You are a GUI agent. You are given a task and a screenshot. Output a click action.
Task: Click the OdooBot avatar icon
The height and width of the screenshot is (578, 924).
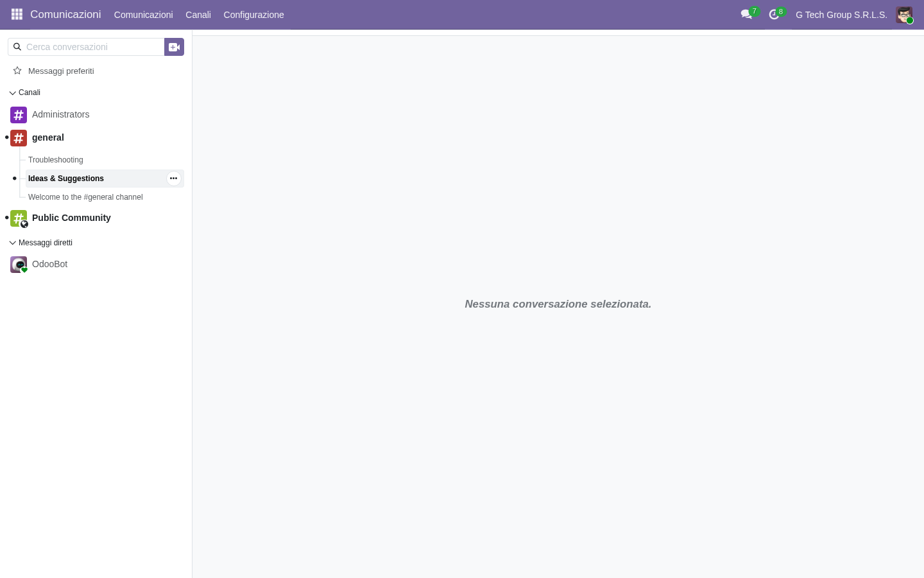click(x=19, y=265)
